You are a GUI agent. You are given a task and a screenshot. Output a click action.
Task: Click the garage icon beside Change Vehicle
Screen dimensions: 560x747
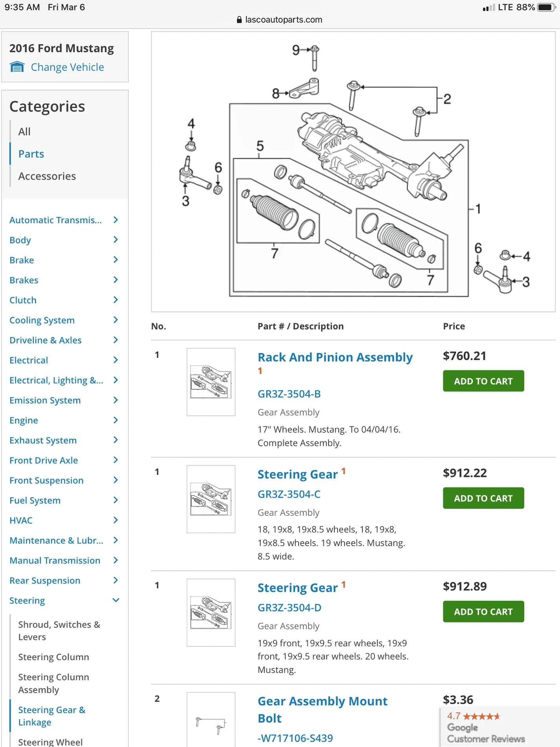[17, 67]
